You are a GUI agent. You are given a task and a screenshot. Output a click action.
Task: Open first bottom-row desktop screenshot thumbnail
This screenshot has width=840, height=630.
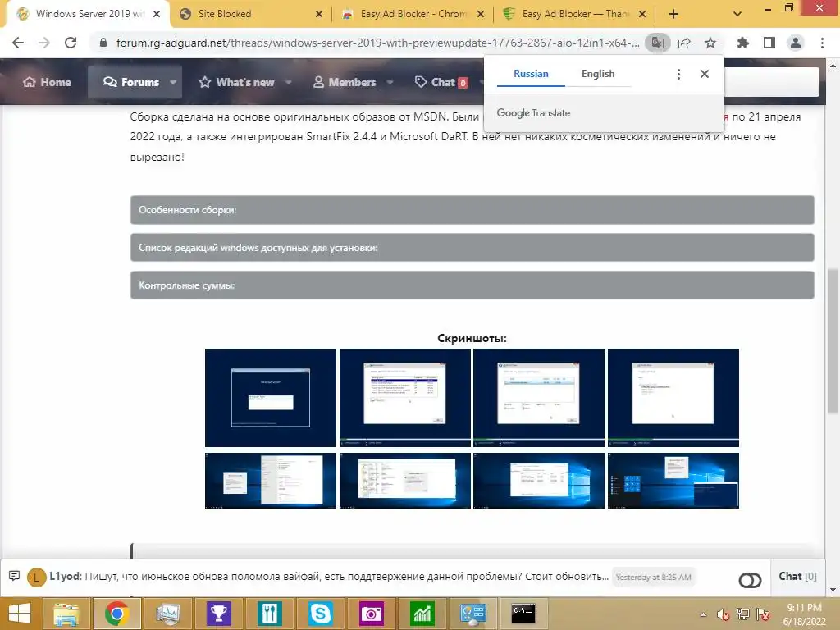tap(271, 481)
